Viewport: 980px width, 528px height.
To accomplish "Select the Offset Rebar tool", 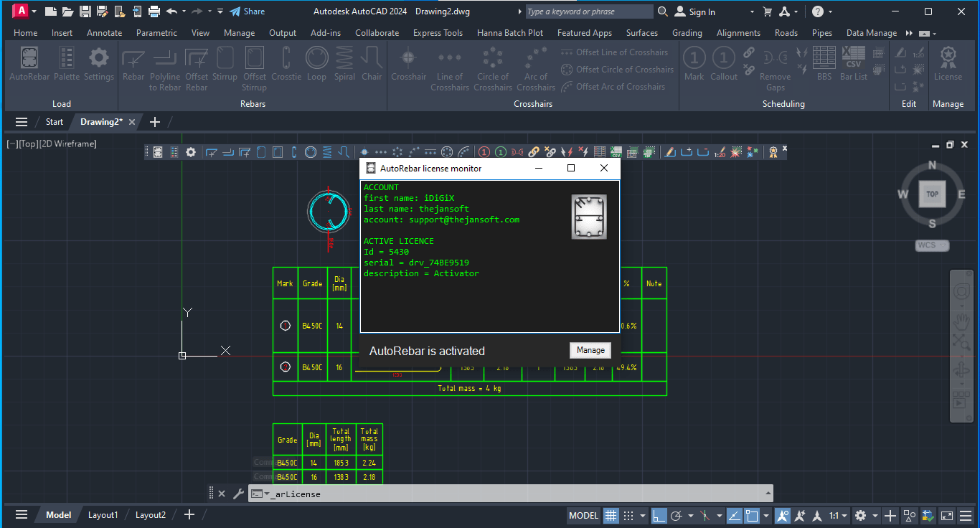I will point(197,69).
